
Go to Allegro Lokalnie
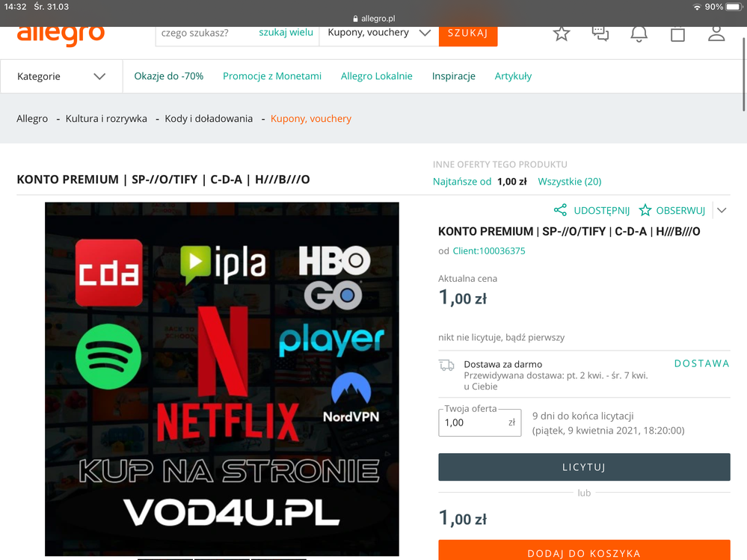coord(376,76)
